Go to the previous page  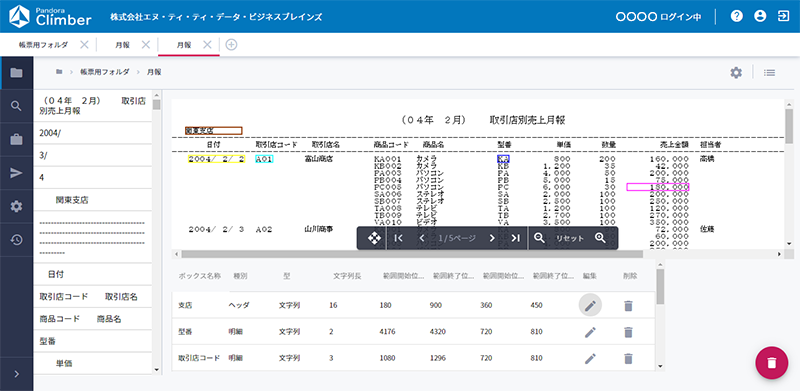422,238
